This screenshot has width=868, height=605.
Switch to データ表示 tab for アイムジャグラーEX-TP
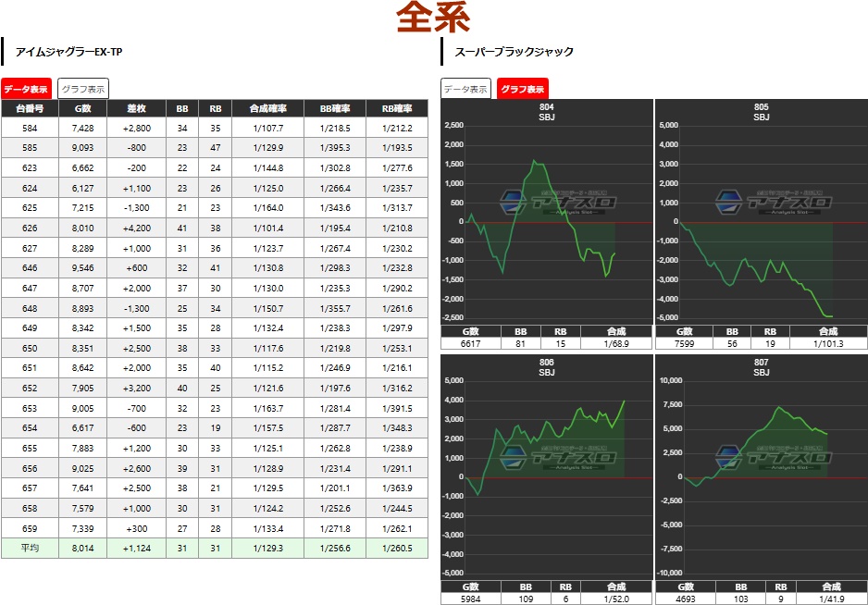[x=26, y=89]
